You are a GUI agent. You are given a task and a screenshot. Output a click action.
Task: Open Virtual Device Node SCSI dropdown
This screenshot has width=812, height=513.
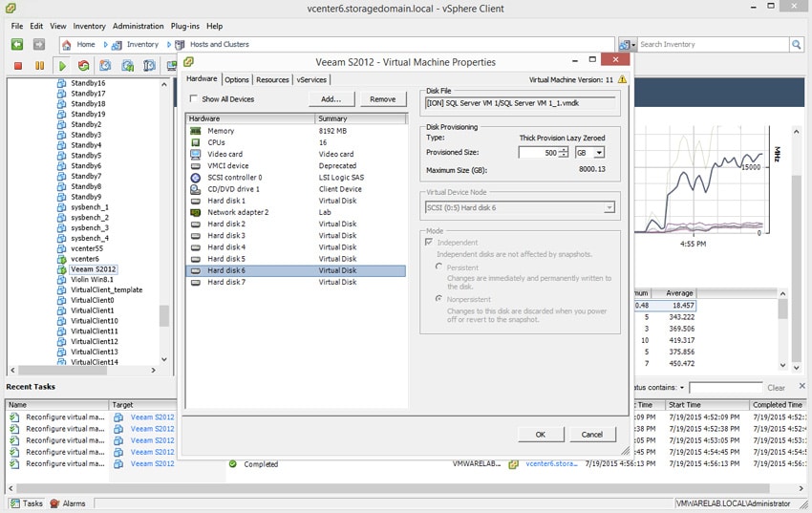(609, 207)
